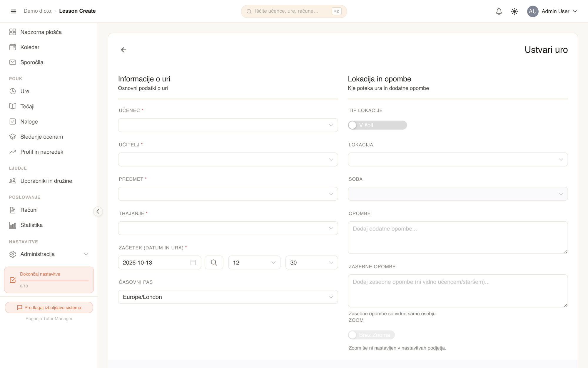Open the calendar picker icon in date field
This screenshot has width=588, height=368.
pyautogui.click(x=193, y=263)
